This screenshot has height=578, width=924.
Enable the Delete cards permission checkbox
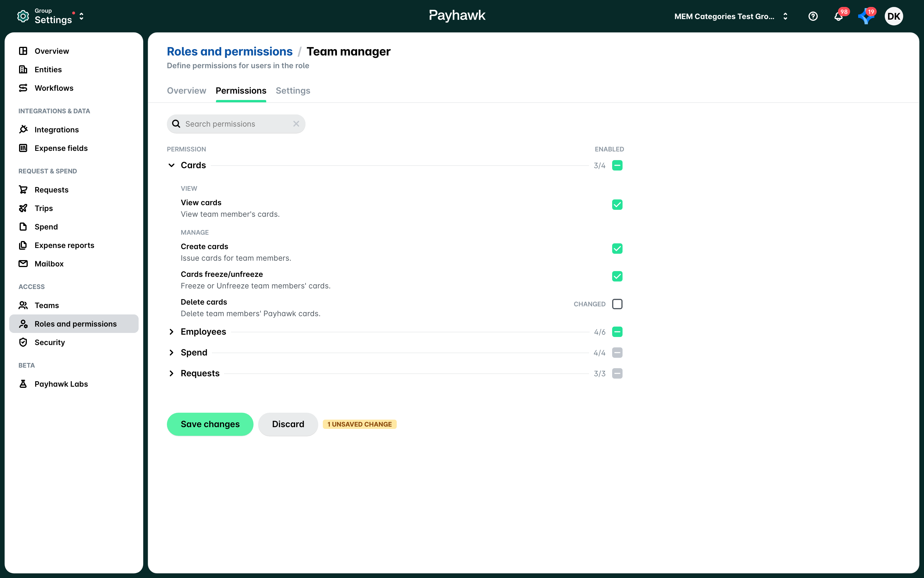617,304
